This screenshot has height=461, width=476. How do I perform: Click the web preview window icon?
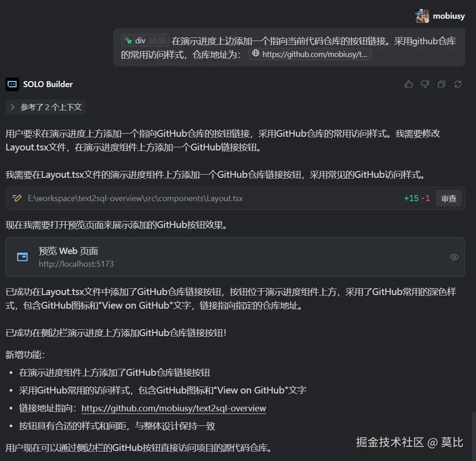[22, 257]
